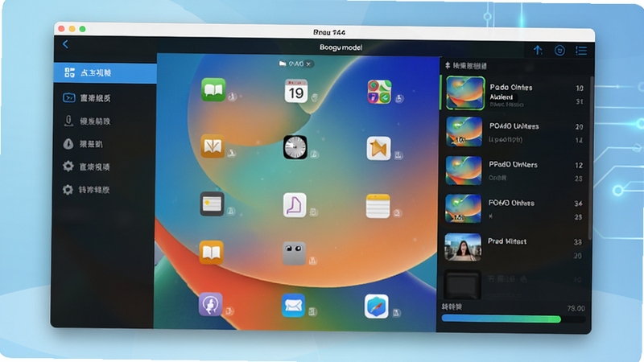Select the "POMO Uhitees" list entry
Screen dimensions: 644x362
point(515,132)
